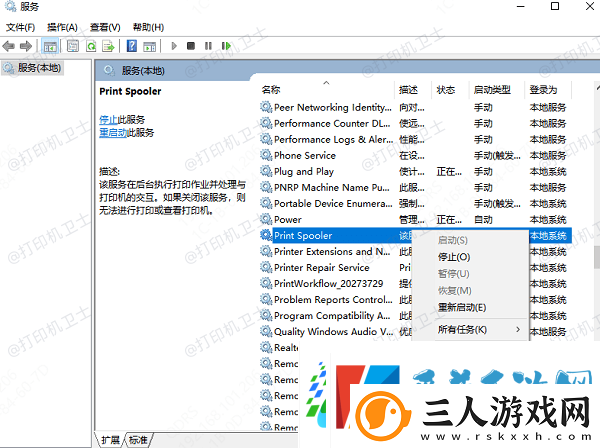Viewport: 600px width, 448px height.
Task: Click the Stop service square icon
Action: pyautogui.click(x=191, y=46)
